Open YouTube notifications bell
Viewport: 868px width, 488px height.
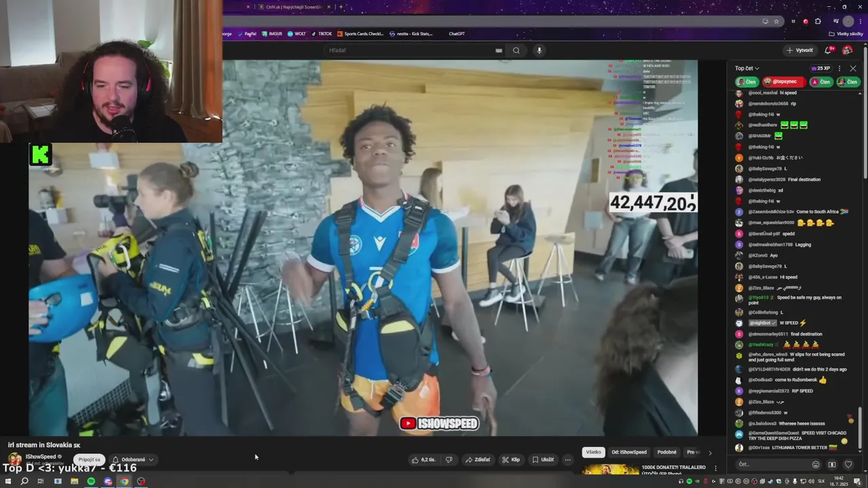pos(829,50)
